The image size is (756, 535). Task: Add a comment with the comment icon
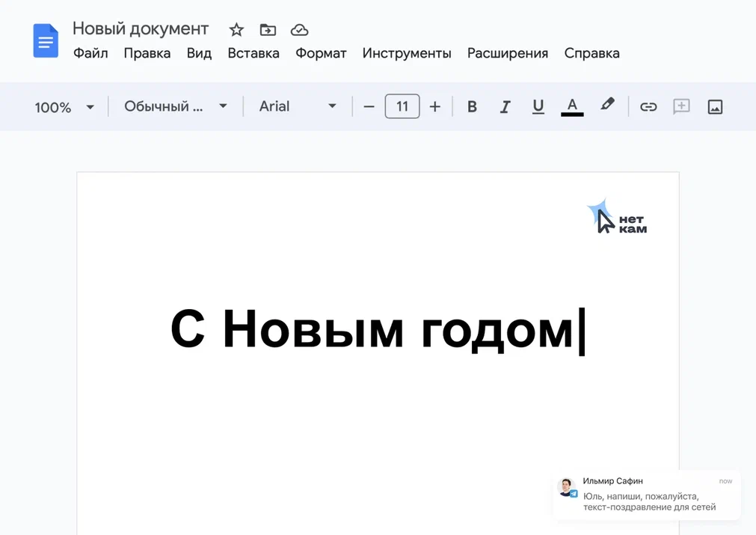coord(681,107)
